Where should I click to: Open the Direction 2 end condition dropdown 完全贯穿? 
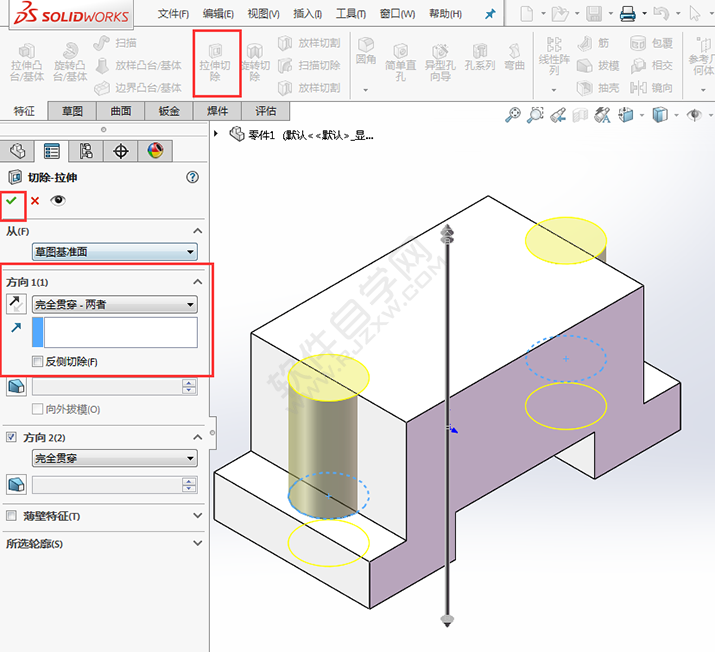coord(115,458)
